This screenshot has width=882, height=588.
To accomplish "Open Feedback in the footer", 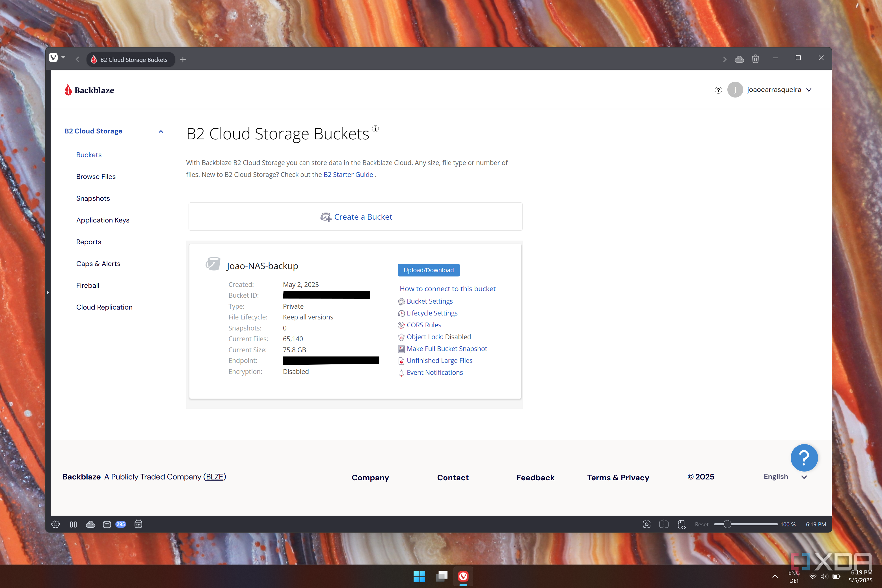I will coord(535,477).
